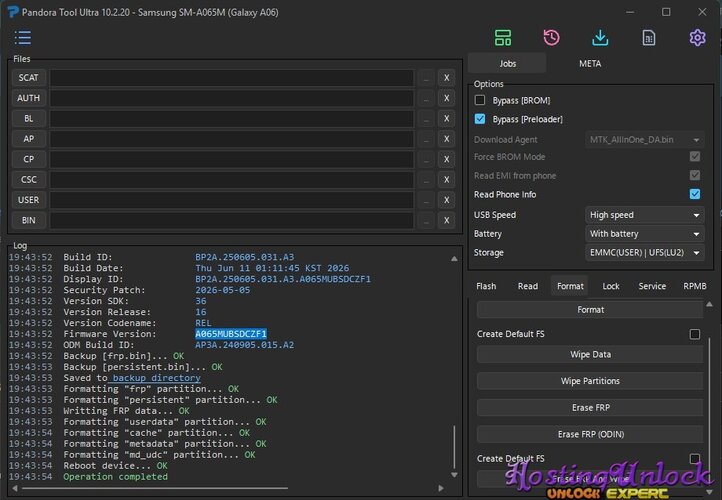The height and width of the screenshot is (500, 722).
Task: Open the purple settings gear icon
Action: [x=697, y=38]
